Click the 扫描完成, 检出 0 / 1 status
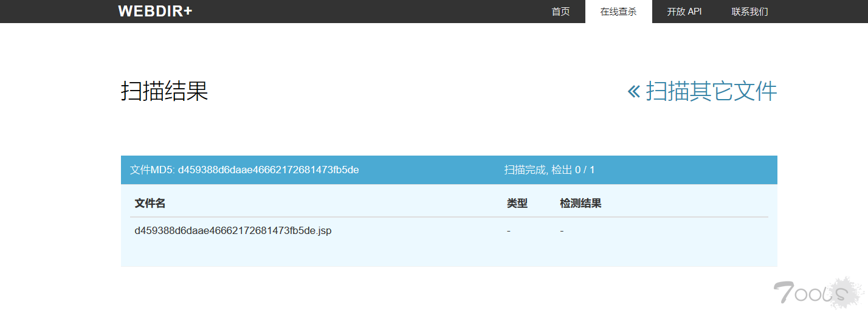The width and height of the screenshot is (868, 313). pos(549,170)
